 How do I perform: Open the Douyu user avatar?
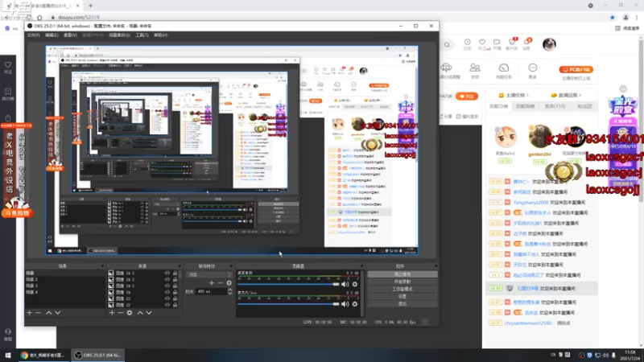pos(549,44)
